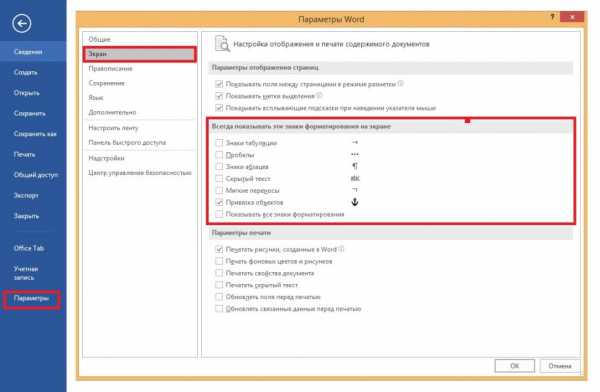Confirm settings with the OK button

[514, 366]
